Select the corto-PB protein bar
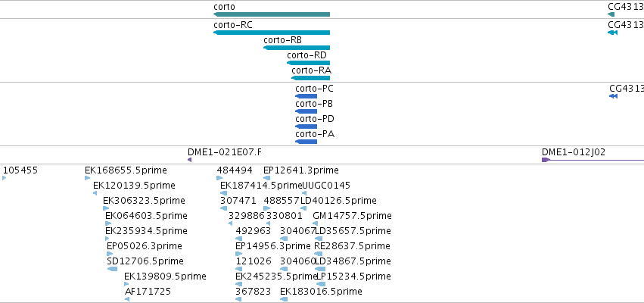This screenshot has height=303, width=644. [306, 111]
